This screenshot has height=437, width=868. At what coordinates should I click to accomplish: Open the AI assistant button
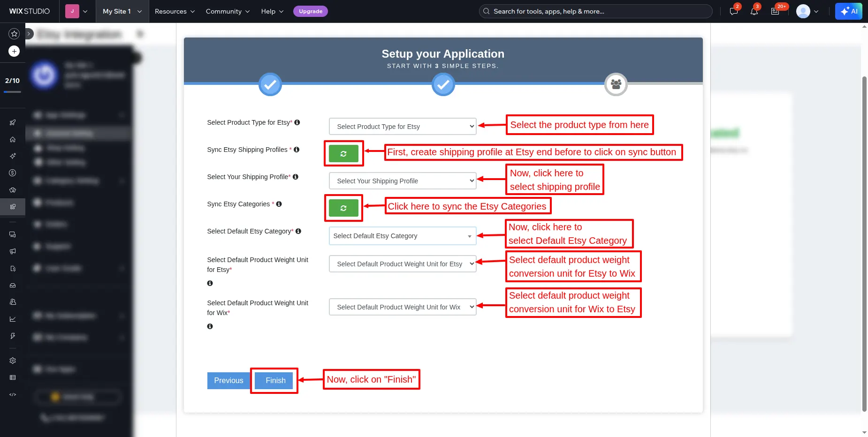pyautogui.click(x=849, y=11)
